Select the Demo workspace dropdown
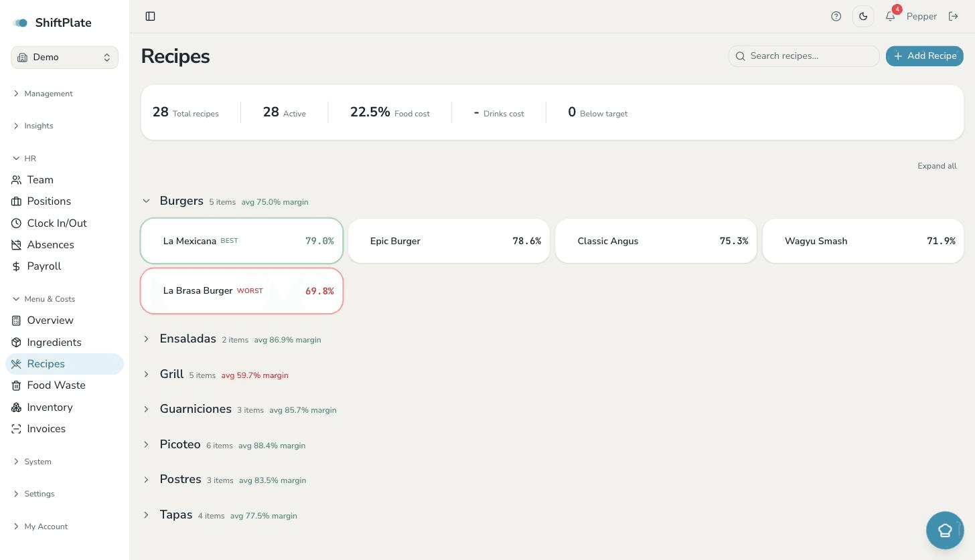The image size is (975, 560). tap(64, 58)
